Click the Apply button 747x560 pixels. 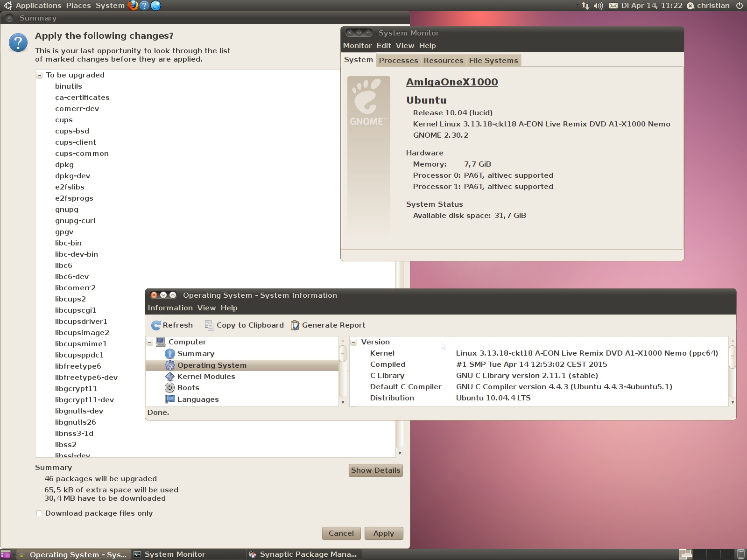coord(383,533)
